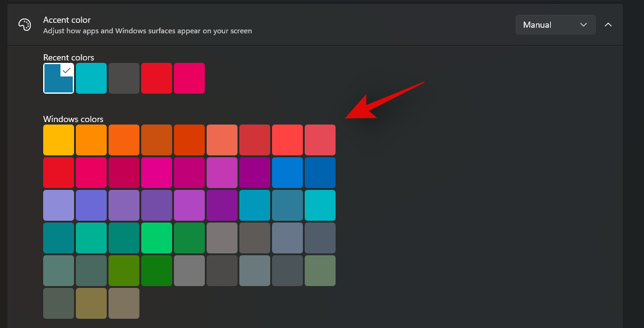Pick the rust brown-orange Windows color
The height and width of the screenshot is (328, 644).
[x=157, y=140]
